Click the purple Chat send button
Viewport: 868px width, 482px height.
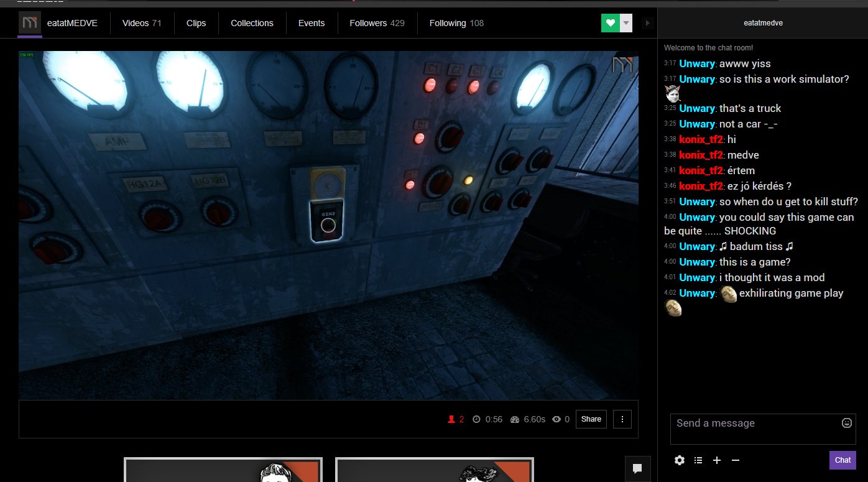coord(843,460)
